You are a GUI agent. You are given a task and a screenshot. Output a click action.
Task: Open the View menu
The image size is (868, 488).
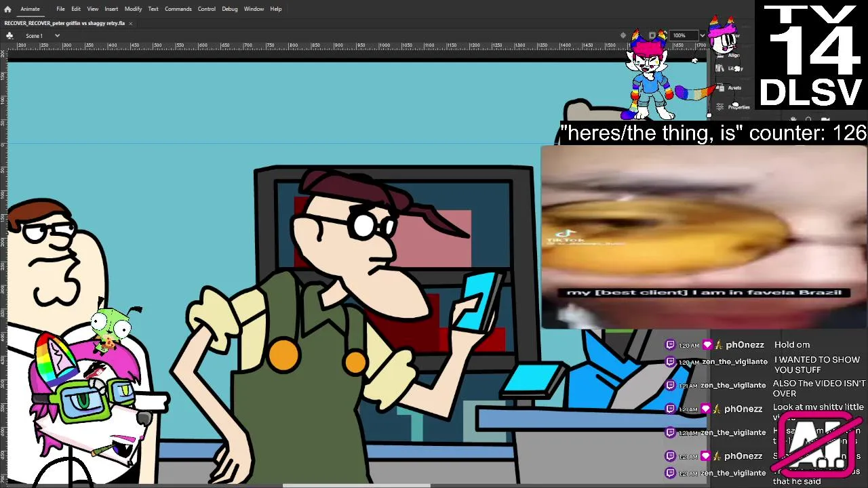(93, 9)
